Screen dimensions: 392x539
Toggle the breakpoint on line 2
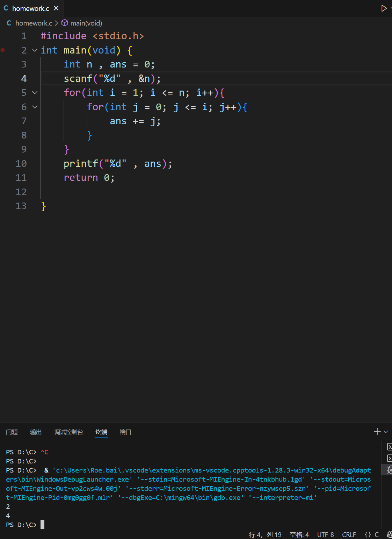(x=3, y=50)
